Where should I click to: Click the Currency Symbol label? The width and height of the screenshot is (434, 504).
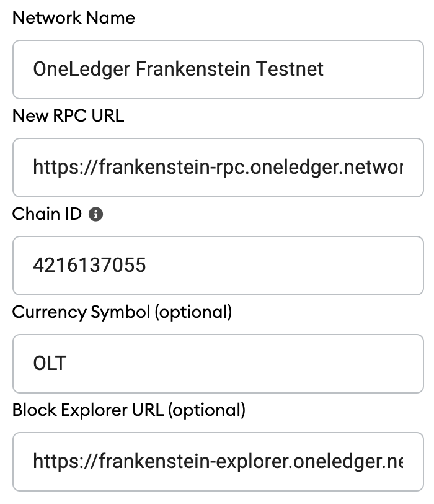81,312
